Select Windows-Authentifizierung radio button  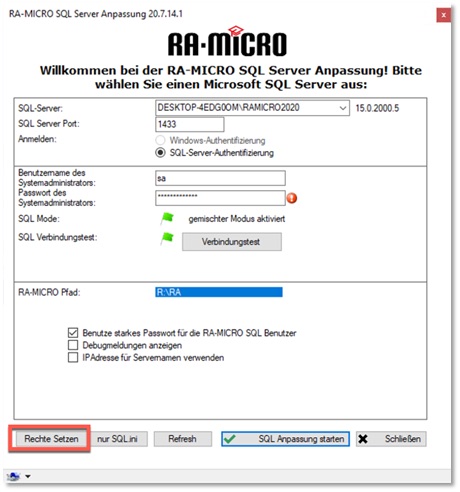click(160, 140)
